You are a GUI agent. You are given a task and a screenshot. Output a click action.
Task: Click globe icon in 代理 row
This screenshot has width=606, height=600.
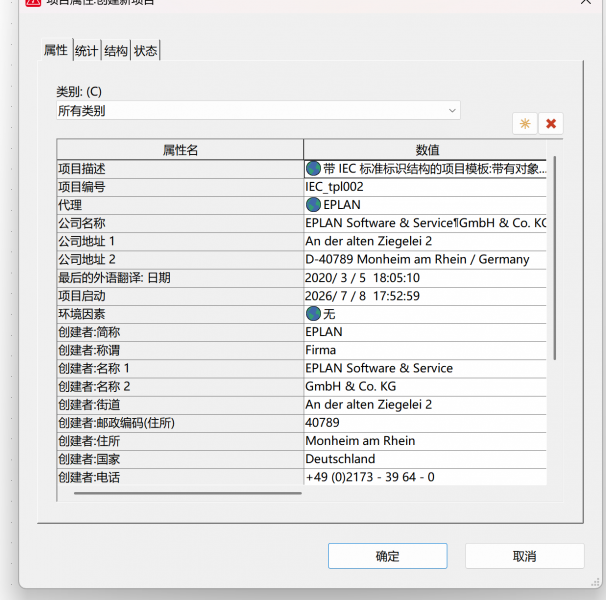(x=313, y=205)
